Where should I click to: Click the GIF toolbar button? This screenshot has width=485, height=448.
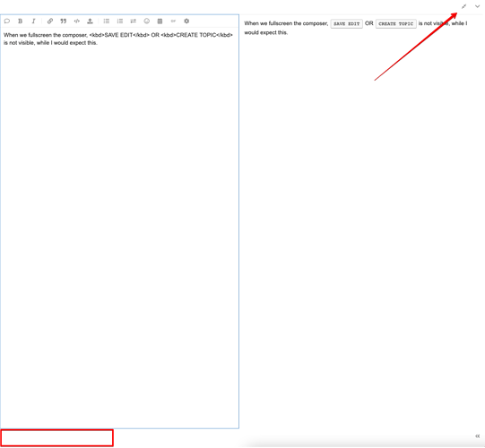[x=173, y=21]
